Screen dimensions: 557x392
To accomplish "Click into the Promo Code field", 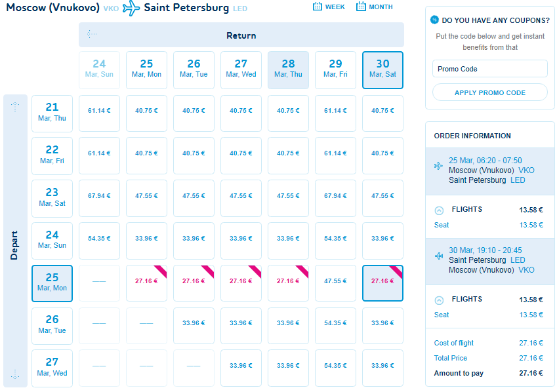I will 490,69.
